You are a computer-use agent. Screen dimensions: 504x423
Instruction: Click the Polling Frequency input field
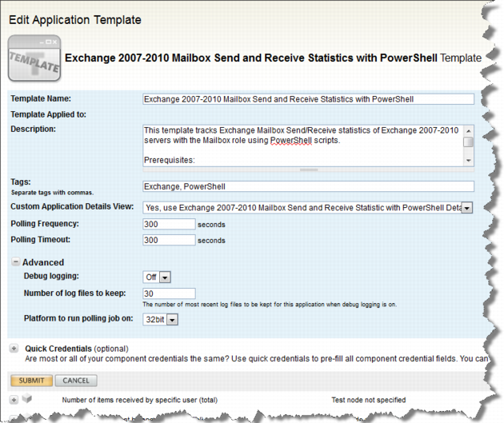[x=169, y=224]
